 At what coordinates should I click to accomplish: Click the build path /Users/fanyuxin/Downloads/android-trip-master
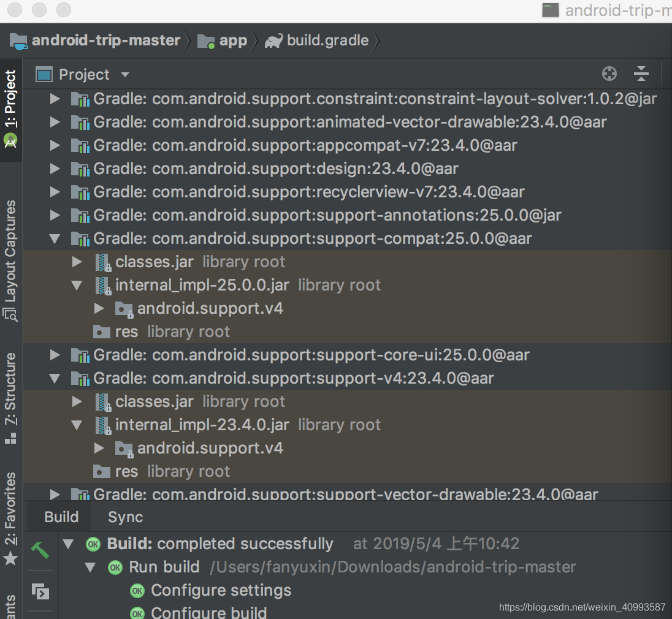(x=392, y=567)
